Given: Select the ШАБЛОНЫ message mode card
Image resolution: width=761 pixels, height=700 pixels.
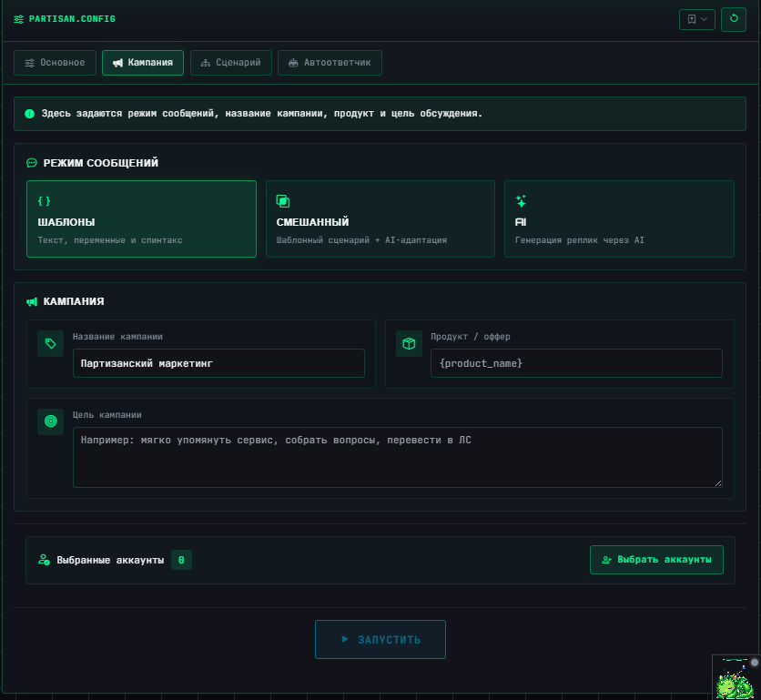Looking at the screenshot, I should (141, 219).
